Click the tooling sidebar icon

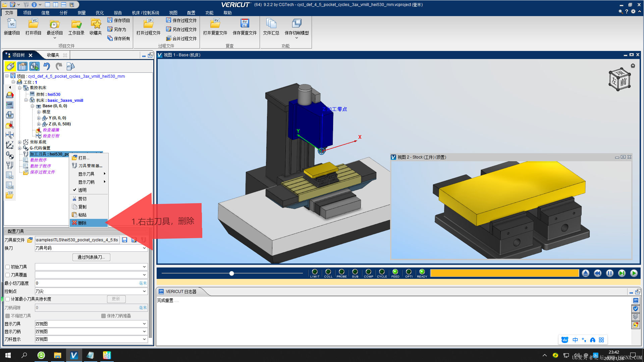10,165
